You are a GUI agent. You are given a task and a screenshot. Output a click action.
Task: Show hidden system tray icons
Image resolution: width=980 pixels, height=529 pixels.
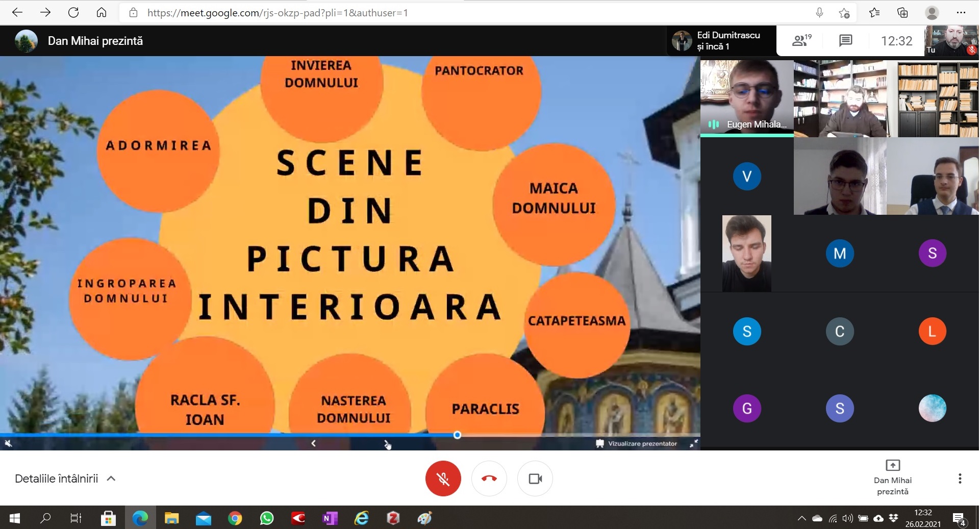801,519
